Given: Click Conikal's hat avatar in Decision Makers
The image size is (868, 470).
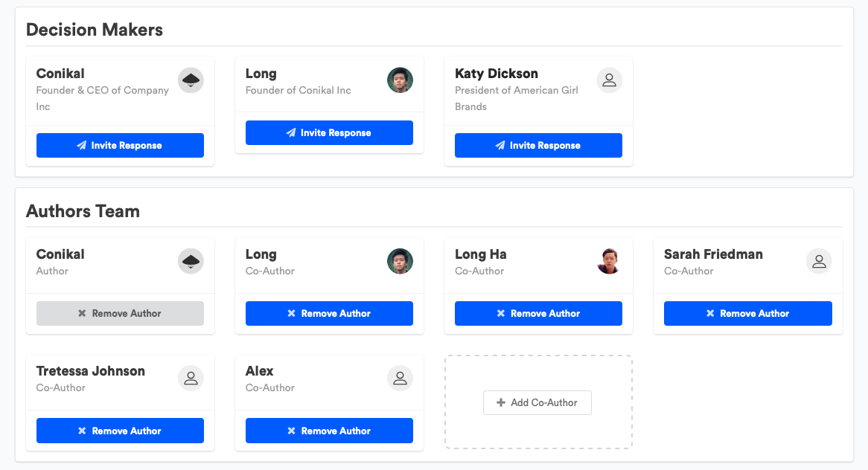Looking at the screenshot, I should [191, 80].
